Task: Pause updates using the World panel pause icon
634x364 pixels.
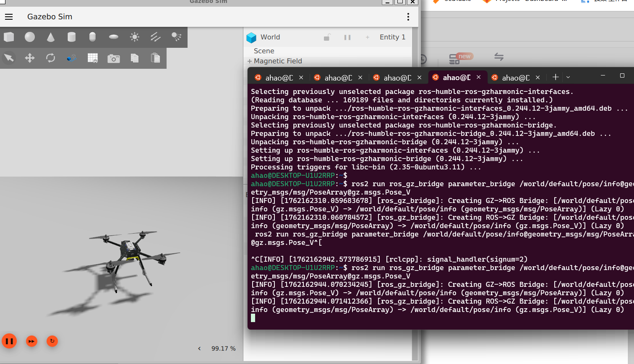Action: pos(347,37)
